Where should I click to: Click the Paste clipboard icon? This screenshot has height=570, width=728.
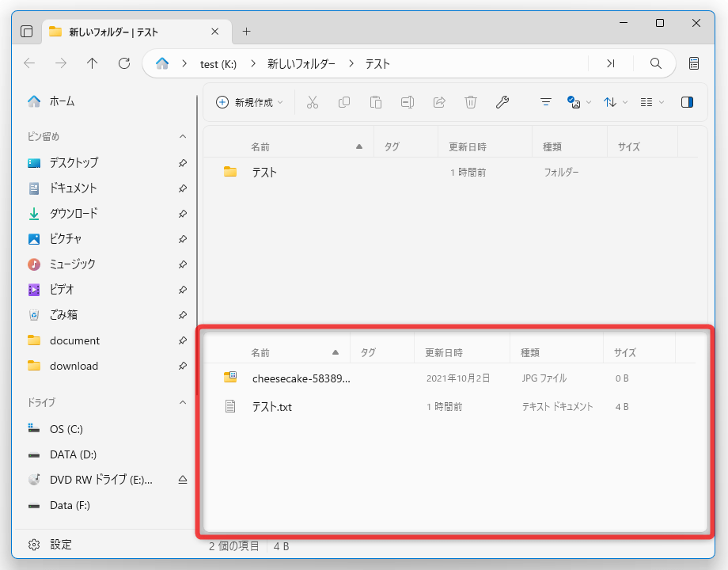tap(376, 102)
